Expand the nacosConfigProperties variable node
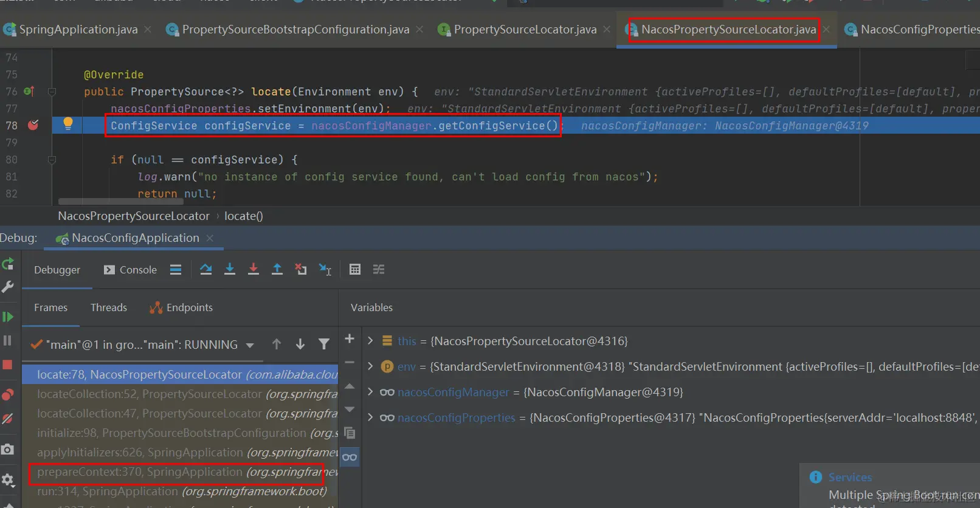 click(370, 417)
